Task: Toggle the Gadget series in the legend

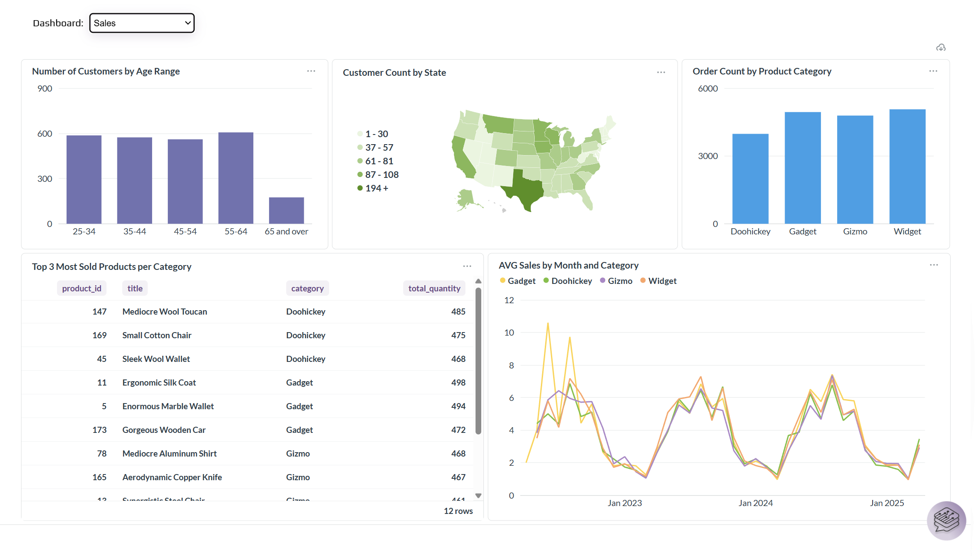Action: 521,281
